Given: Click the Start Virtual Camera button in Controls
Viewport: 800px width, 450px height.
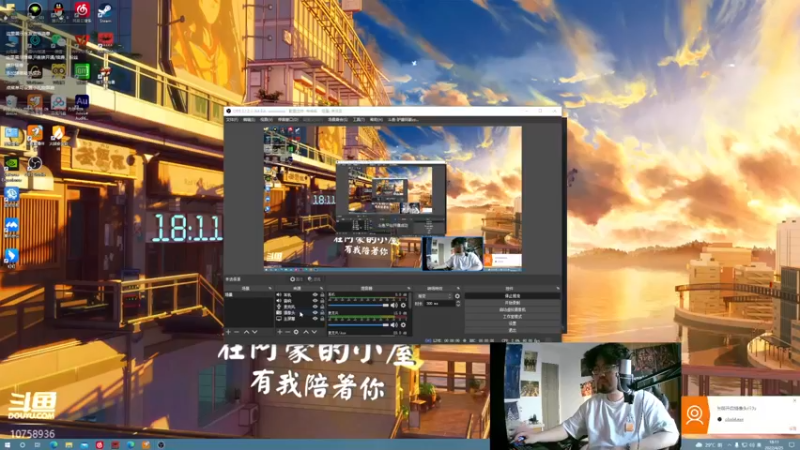Looking at the screenshot, I should coord(513,310).
